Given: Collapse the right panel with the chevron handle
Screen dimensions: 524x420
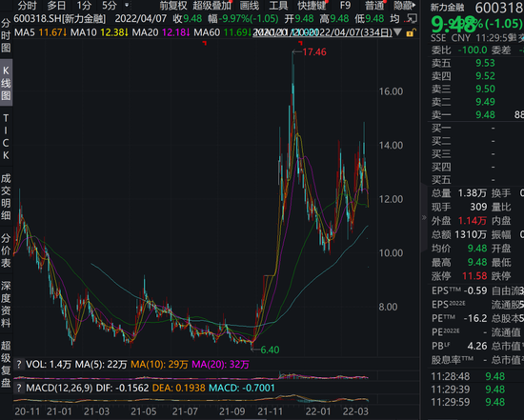Looking at the screenshot, I should click(x=424, y=217).
